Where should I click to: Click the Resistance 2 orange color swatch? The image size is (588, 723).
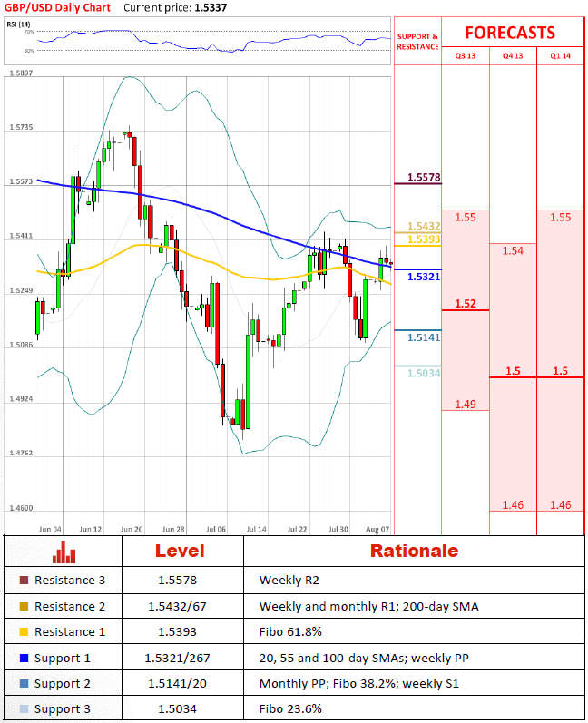pyautogui.click(x=24, y=606)
